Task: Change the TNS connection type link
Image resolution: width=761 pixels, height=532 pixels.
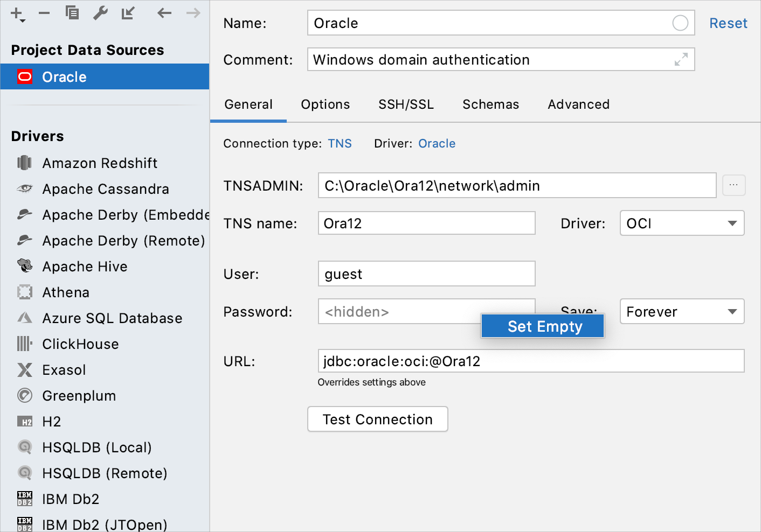Action: point(340,143)
